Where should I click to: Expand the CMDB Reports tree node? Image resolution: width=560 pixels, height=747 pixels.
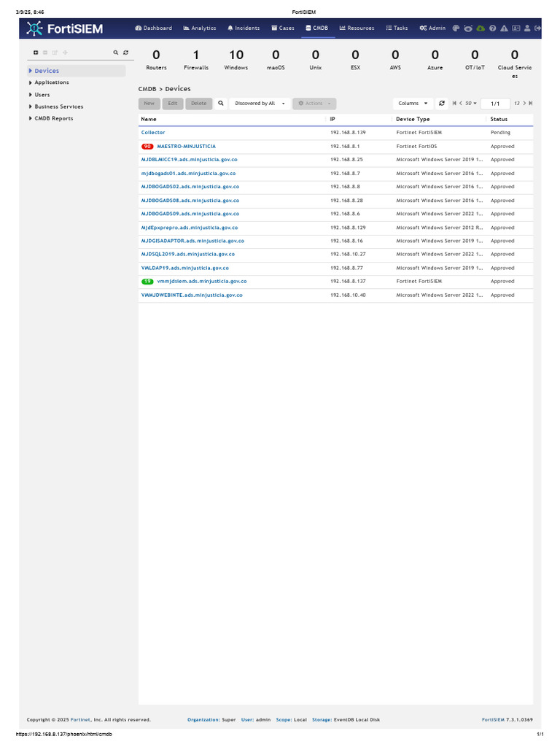(x=31, y=119)
